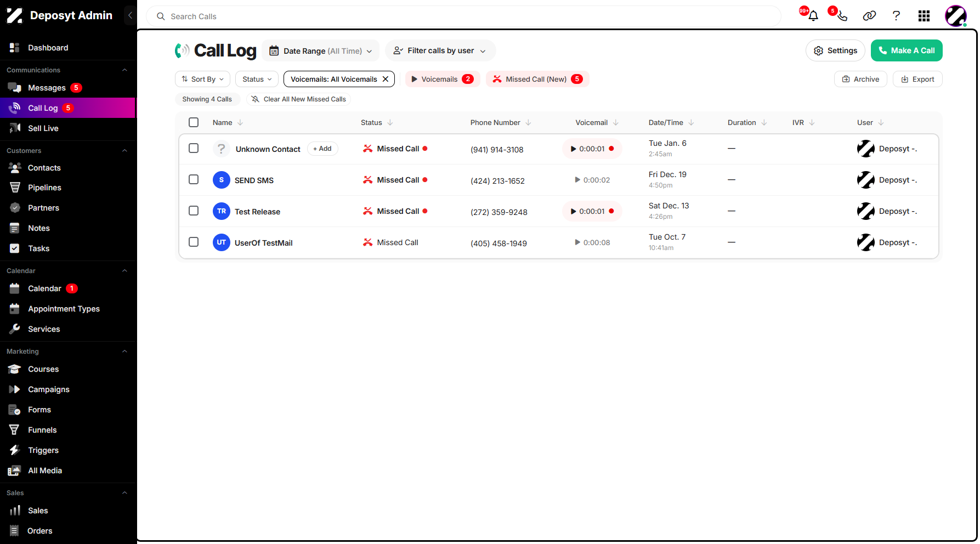Open user profile avatar in header
Image resolution: width=980 pixels, height=544 pixels.
(956, 16)
